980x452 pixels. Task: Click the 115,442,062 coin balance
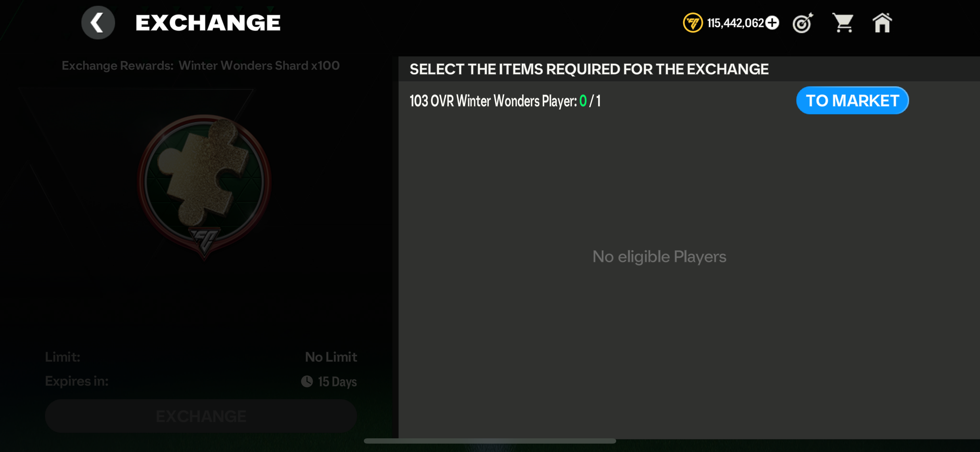click(x=735, y=23)
